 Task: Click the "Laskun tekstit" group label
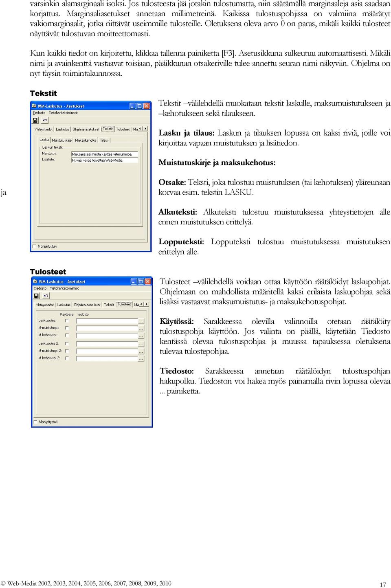(x=53, y=147)
